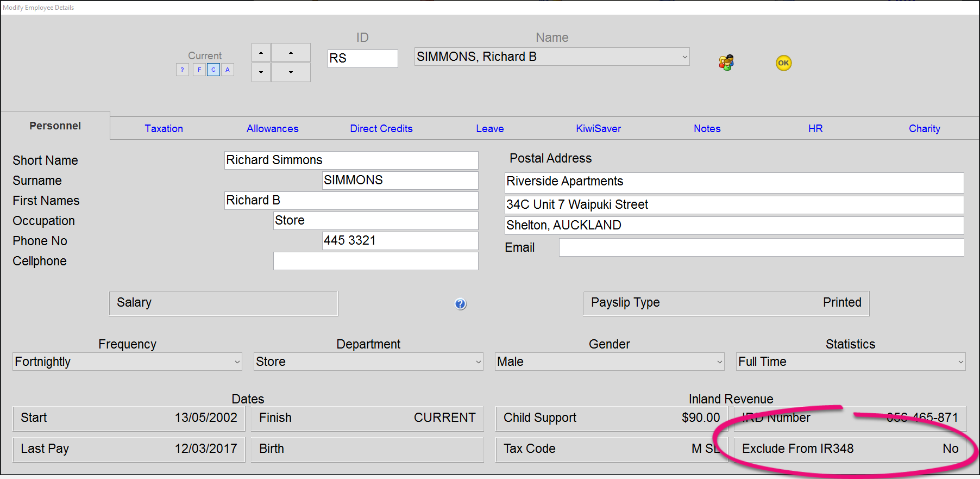Open the KiwiSaver tab
This screenshot has width=980, height=479.
click(x=599, y=128)
